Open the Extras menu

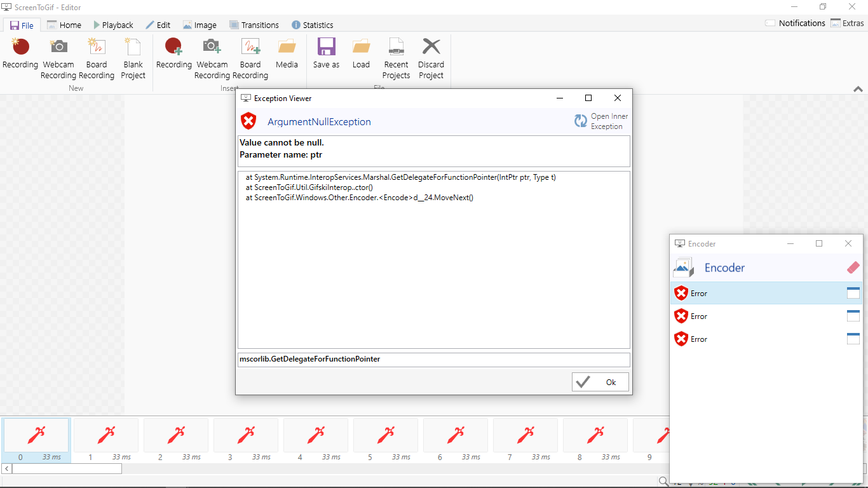[847, 23]
